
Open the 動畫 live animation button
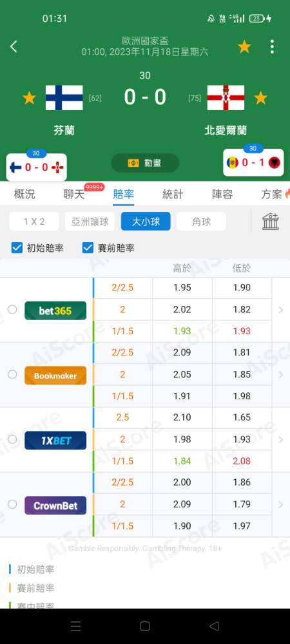(x=145, y=163)
